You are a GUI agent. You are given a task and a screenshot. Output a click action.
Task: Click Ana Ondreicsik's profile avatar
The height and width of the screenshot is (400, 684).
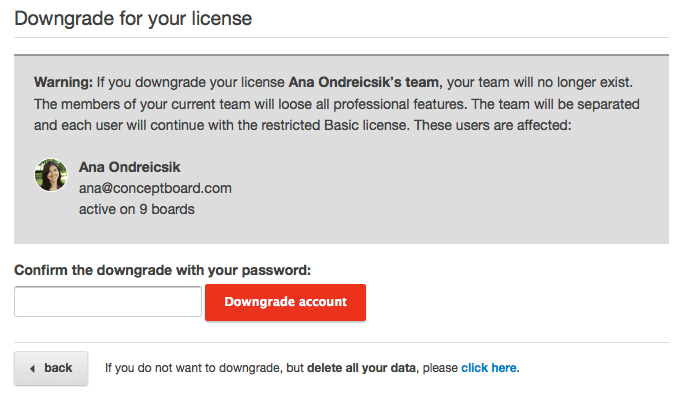tap(51, 175)
